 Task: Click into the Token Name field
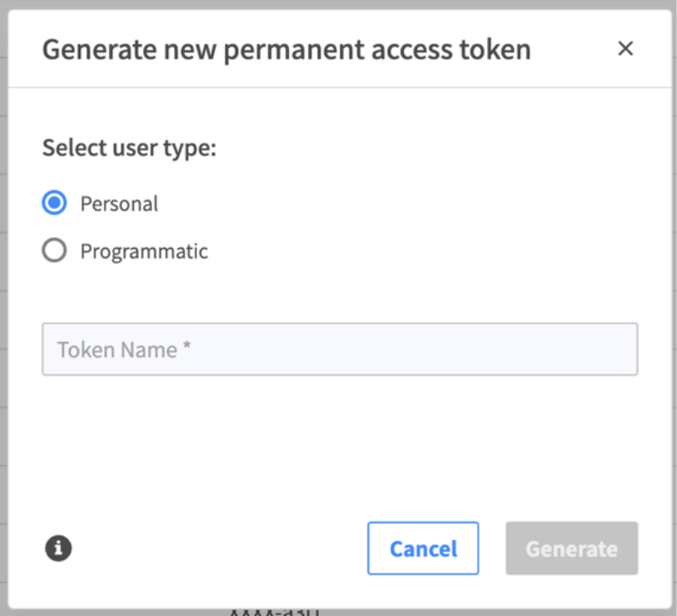click(339, 349)
